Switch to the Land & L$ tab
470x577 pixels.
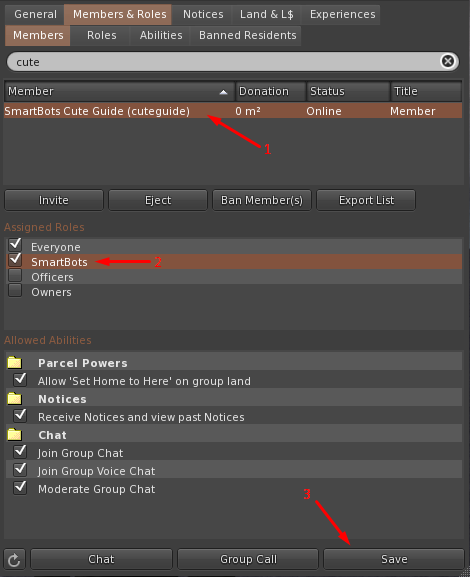click(x=266, y=14)
